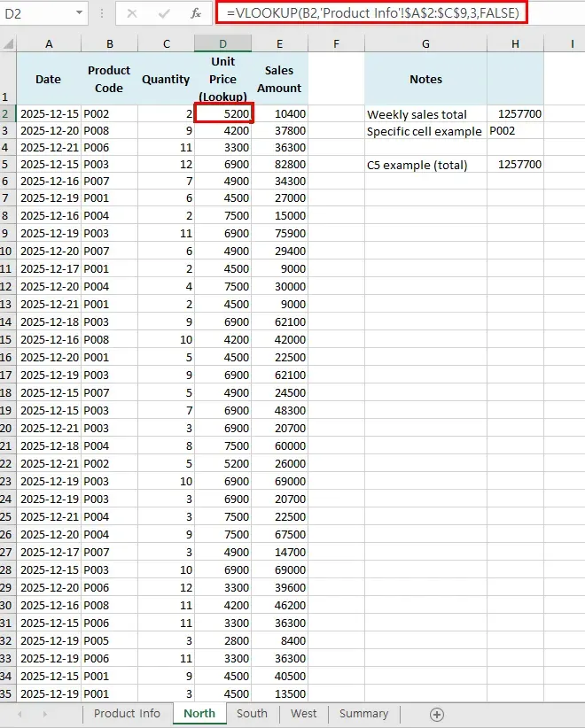Click the previous sheet navigation arrow
The width and height of the screenshot is (585, 728).
[x=19, y=714]
